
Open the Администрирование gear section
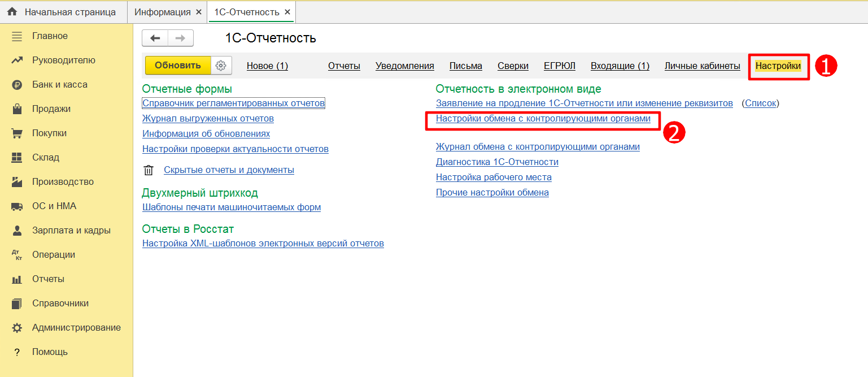67,328
